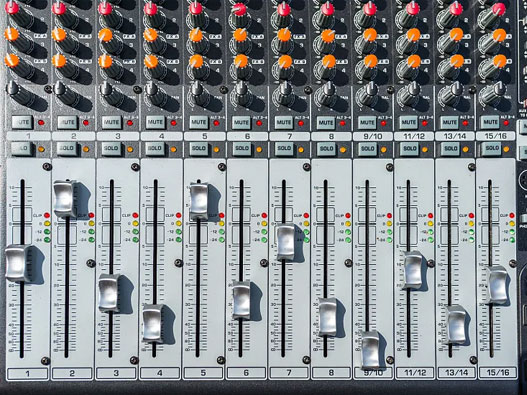Click channel 3's upper orange aux knob

[x=106, y=35]
